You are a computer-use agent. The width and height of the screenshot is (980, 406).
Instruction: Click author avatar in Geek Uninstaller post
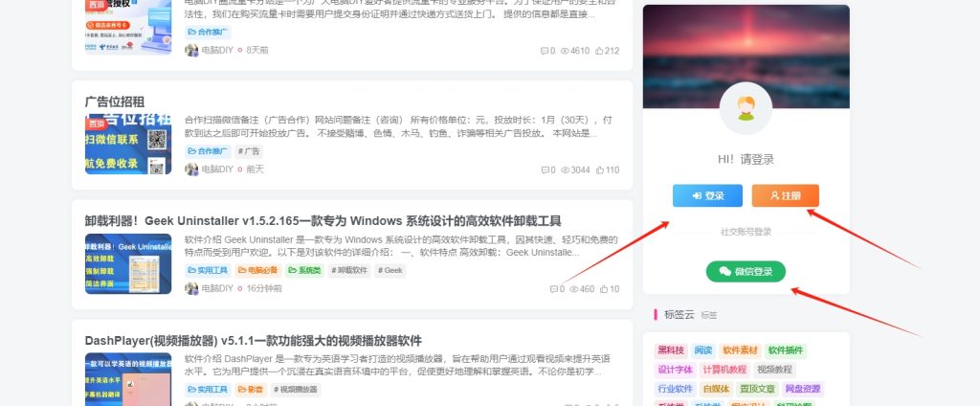[x=191, y=288]
